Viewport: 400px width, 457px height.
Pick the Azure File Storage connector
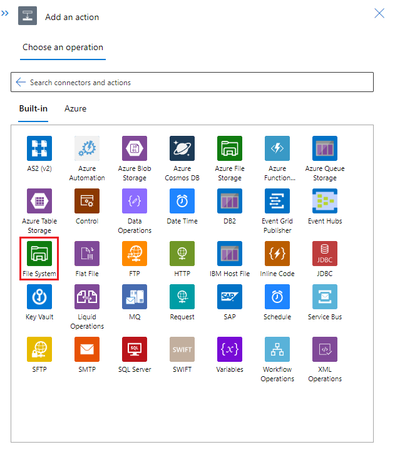[x=230, y=149]
